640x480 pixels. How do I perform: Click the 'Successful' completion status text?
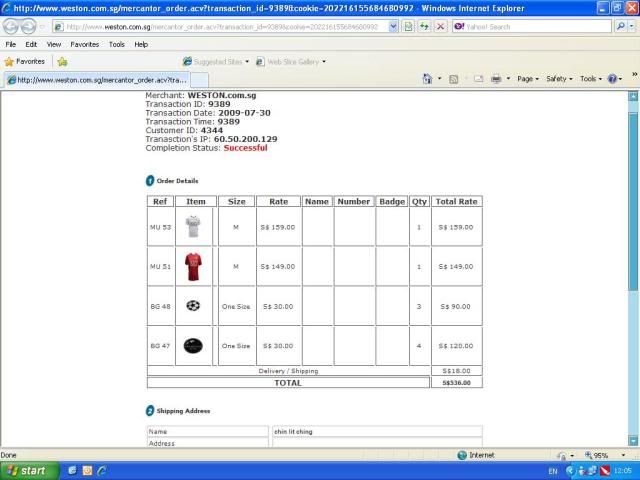pos(245,148)
